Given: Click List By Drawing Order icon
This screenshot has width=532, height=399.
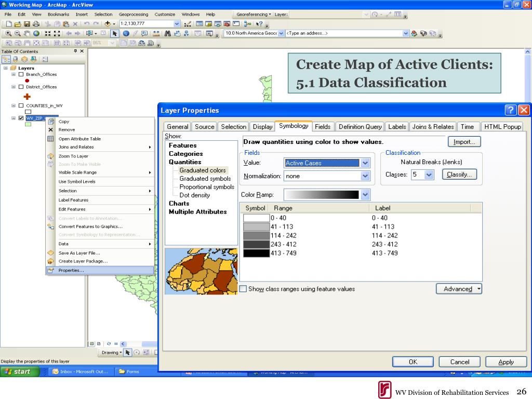Looking at the screenshot, I should [6, 59].
